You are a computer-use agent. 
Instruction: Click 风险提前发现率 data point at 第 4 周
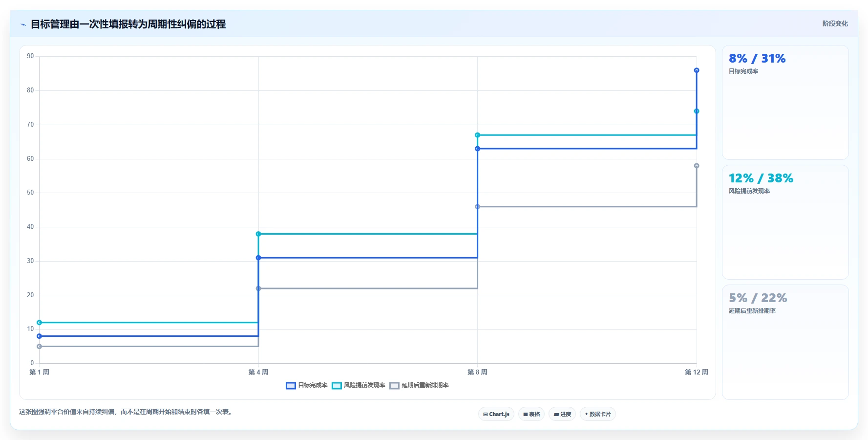click(258, 234)
